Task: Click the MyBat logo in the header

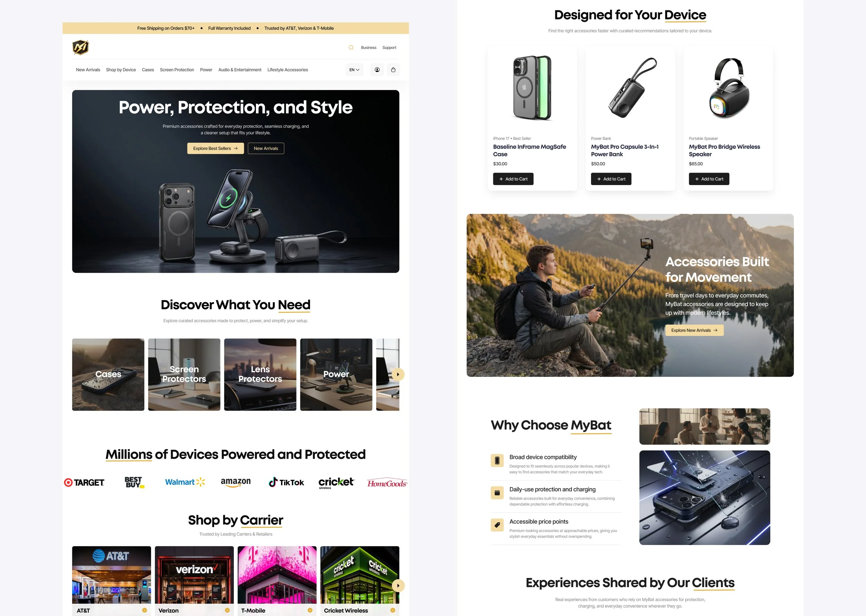Action: coord(80,47)
